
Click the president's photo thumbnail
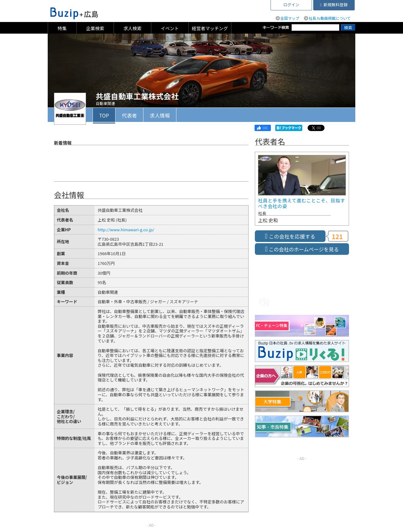(302, 175)
